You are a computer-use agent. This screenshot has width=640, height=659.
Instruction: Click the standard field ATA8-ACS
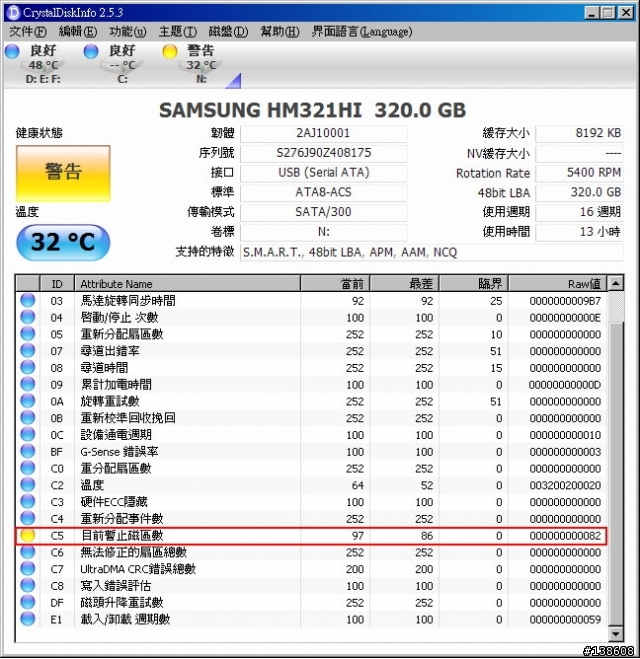324,192
